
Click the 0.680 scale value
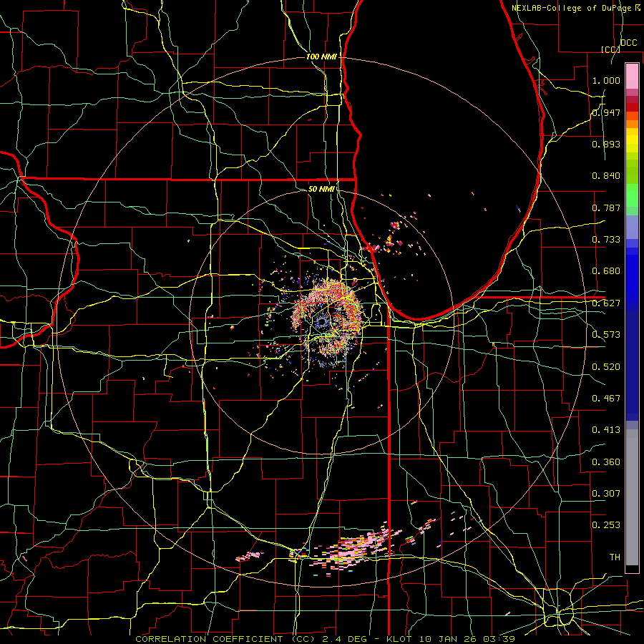(x=606, y=271)
